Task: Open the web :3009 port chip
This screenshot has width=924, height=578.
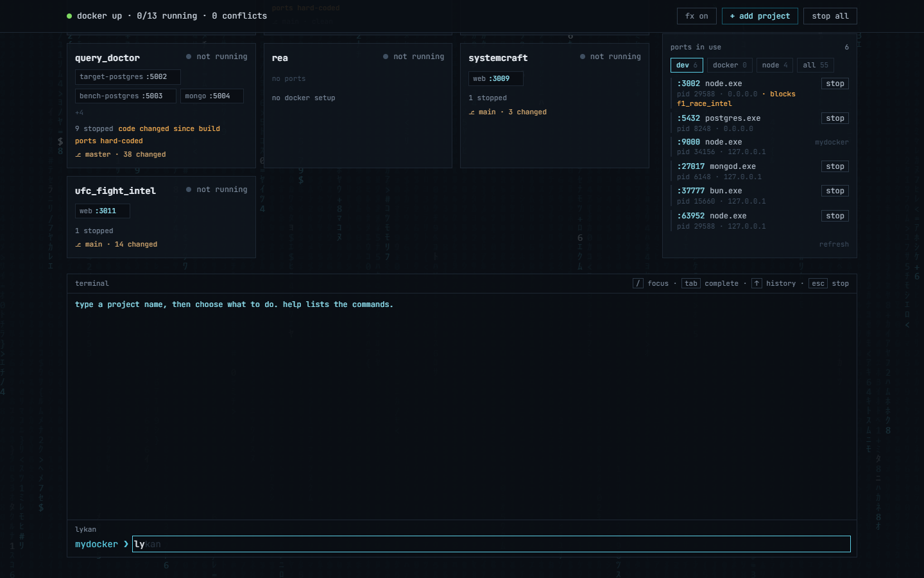Action: (x=496, y=79)
